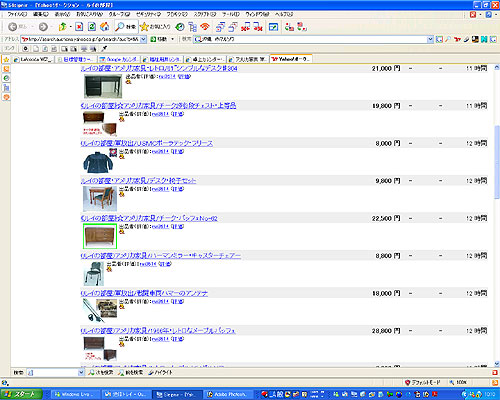Image resolution: width=500 pixels, height=400 pixels.
Task: Open the Favorites menu
Action: (x=89, y=14)
